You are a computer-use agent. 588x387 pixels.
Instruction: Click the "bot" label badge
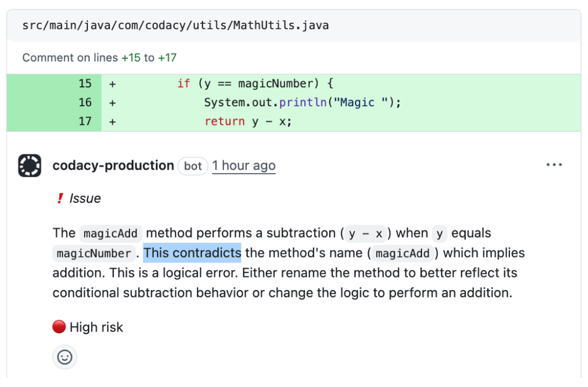193,166
